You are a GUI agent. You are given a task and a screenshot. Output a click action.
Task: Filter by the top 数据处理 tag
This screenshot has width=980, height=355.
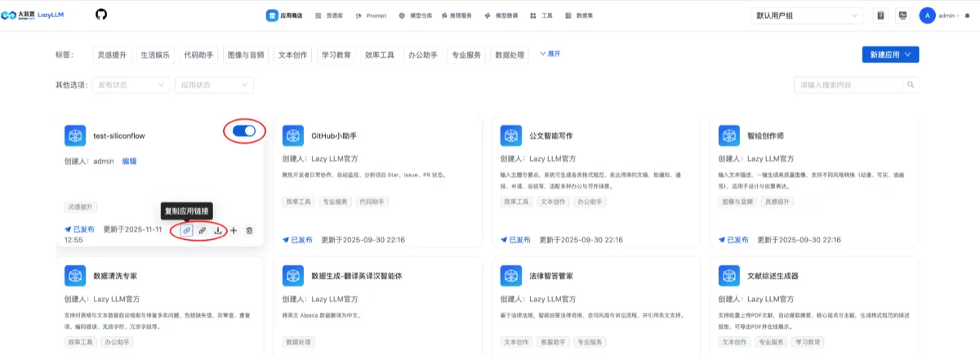coord(510,55)
